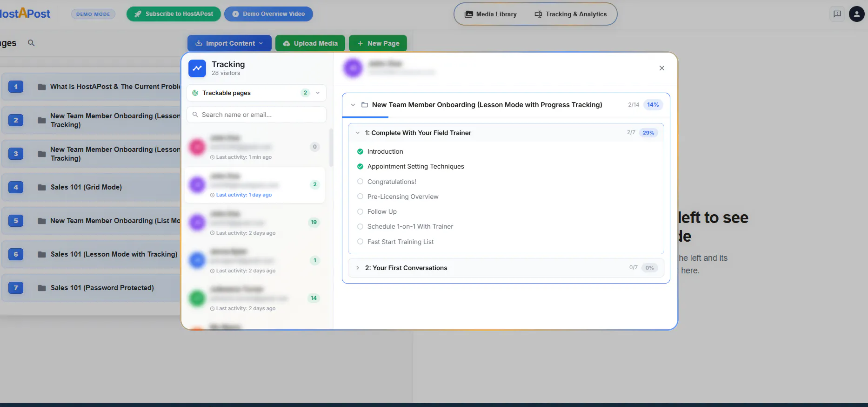Click the folder icon for Sales 101 (Grid Mode)

(42, 187)
